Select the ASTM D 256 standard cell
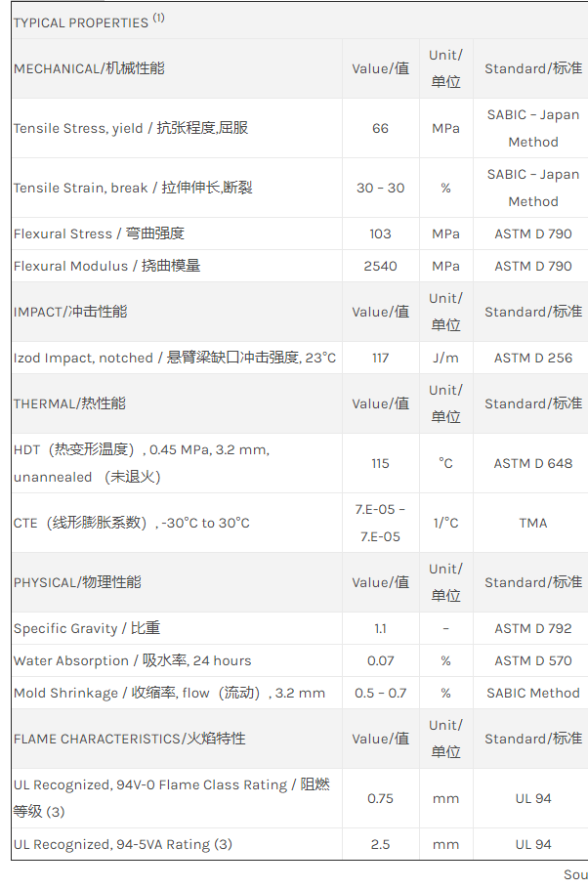This screenshot has width=588, height=889. (x=533, y=358)
